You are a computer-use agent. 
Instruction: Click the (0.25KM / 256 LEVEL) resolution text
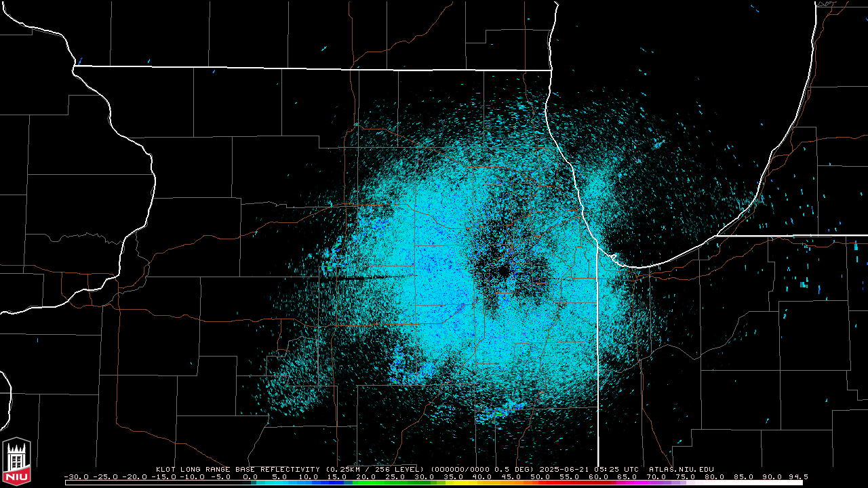375,469
